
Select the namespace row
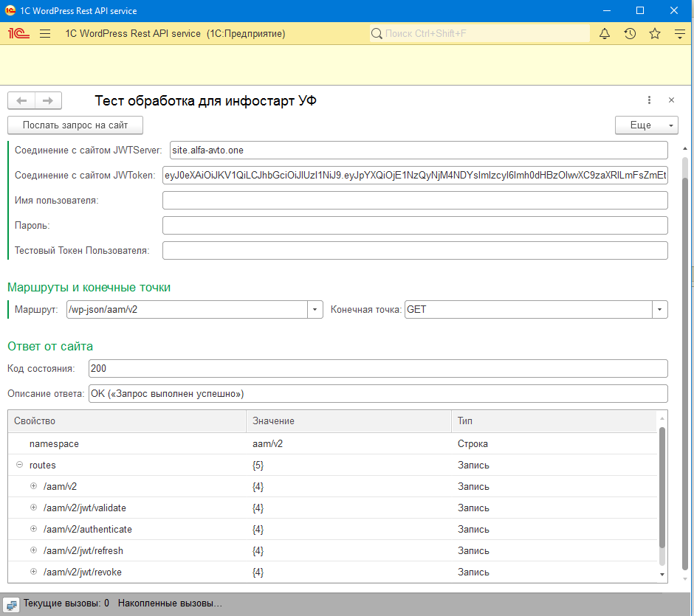(332, 443)
